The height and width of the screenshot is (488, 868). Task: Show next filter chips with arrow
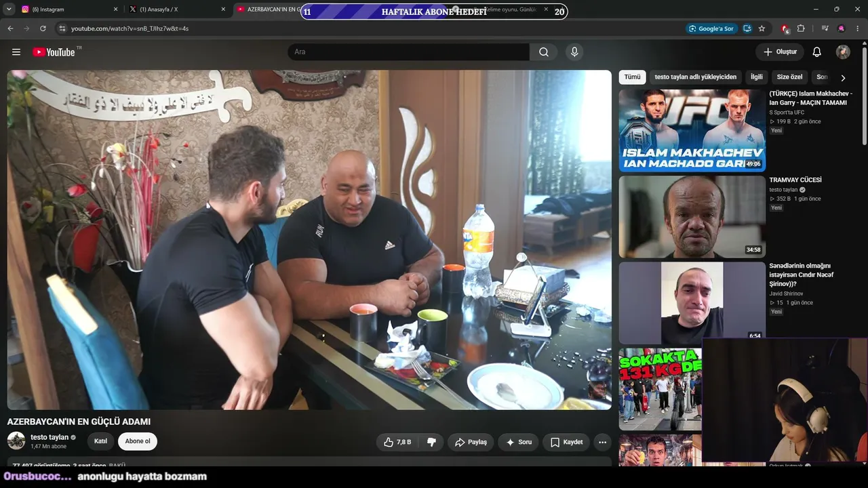point(843,77)
